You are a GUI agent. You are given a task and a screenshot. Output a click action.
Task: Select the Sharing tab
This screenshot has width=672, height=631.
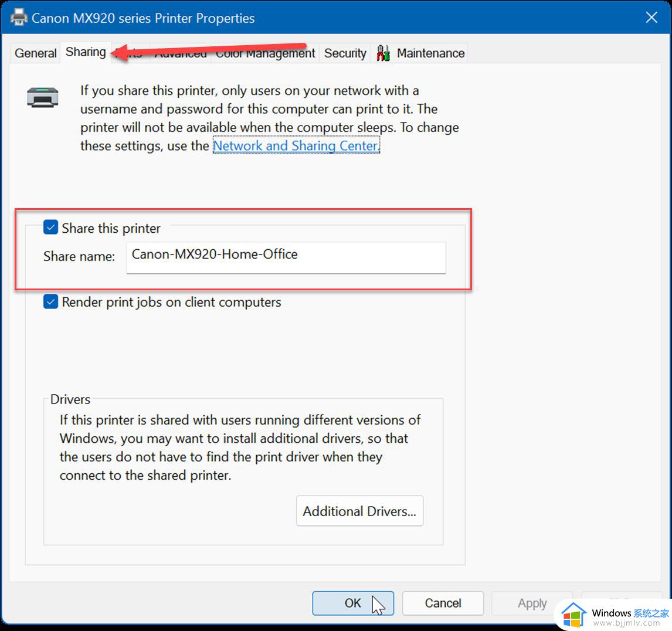tap(86, 52)
